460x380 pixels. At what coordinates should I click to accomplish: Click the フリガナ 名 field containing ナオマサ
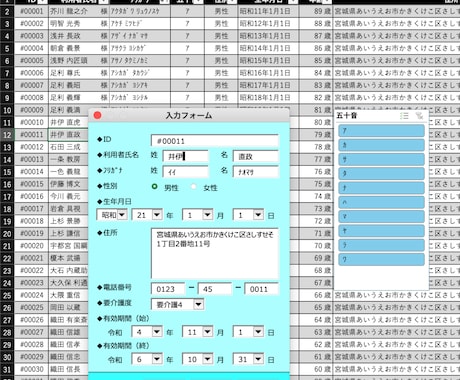[256, 172]
